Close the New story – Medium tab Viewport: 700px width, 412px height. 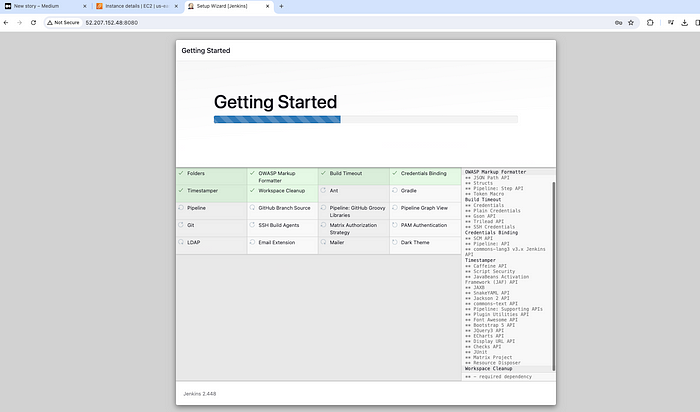click(x=85, y=6)
